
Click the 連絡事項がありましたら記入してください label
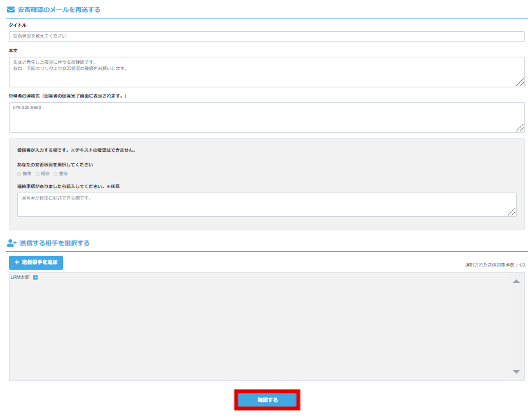(x=69, y=186)
